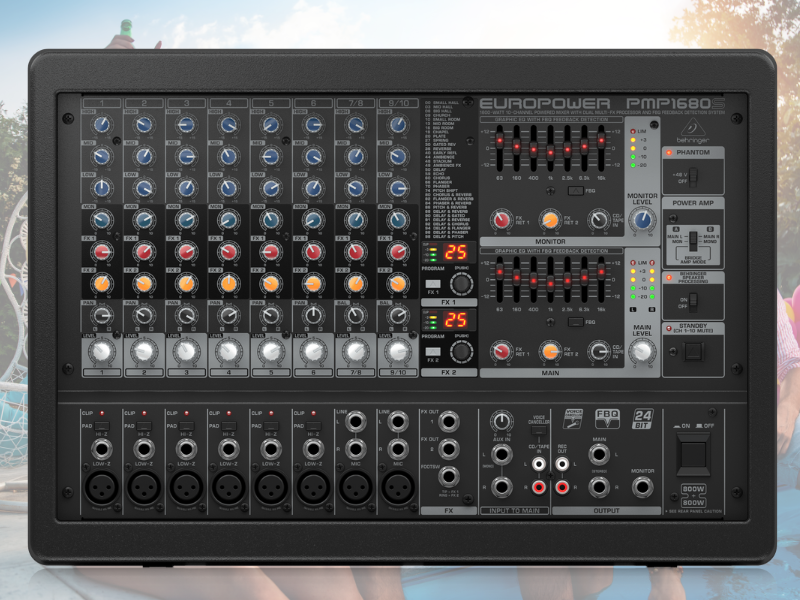Click the channel 3 LOW EQ knob
800x600 pixels.
[186, 188]
